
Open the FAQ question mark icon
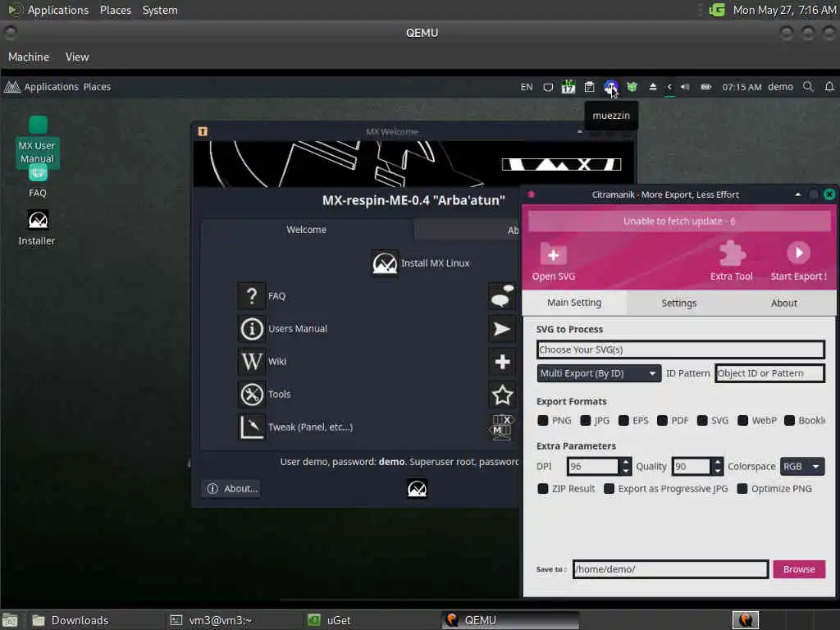click(x=251, y=295)
